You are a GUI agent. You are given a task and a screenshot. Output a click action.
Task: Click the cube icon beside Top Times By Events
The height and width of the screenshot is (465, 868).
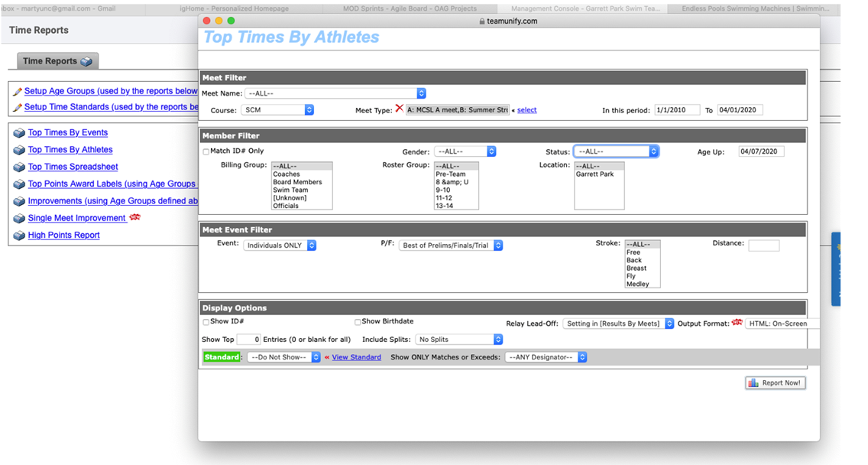(19, 133)
